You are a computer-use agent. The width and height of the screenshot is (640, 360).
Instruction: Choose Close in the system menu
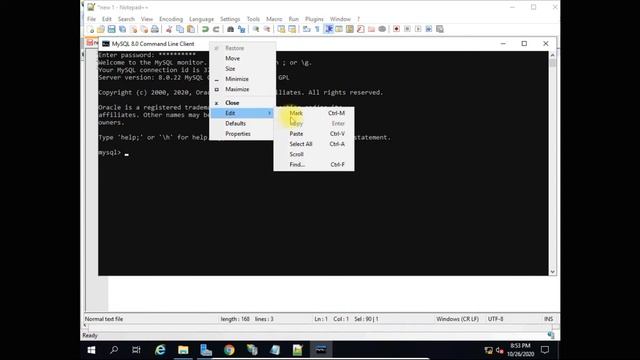pyautogui.click(x=242, y=103)
